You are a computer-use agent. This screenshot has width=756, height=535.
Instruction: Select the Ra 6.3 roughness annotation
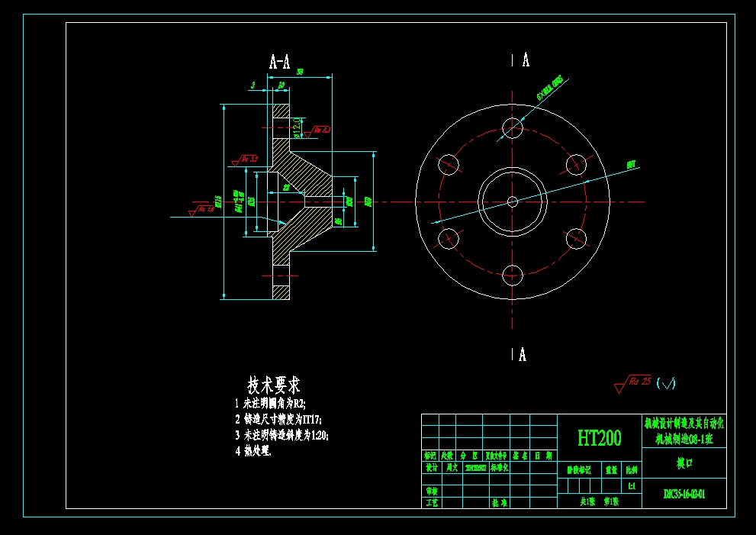coord(318,131)
